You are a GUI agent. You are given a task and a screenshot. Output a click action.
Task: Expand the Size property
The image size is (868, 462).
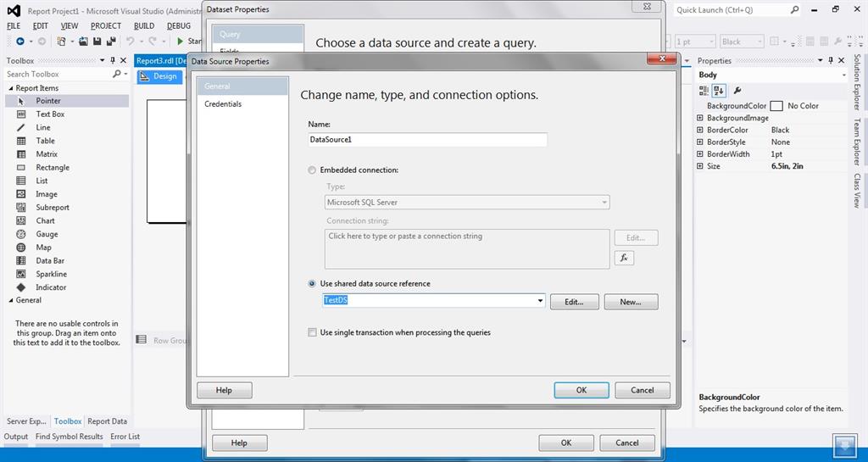coord(699,166)
